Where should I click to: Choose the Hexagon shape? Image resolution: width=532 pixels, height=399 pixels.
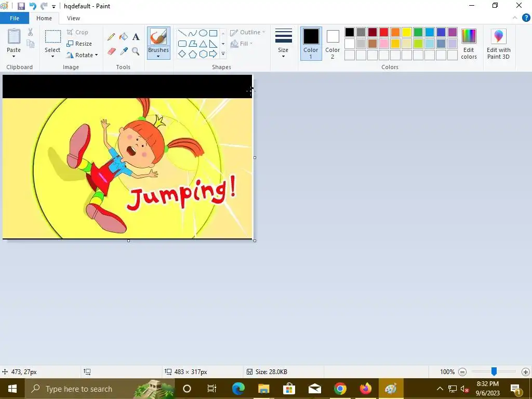pos(203,54)
